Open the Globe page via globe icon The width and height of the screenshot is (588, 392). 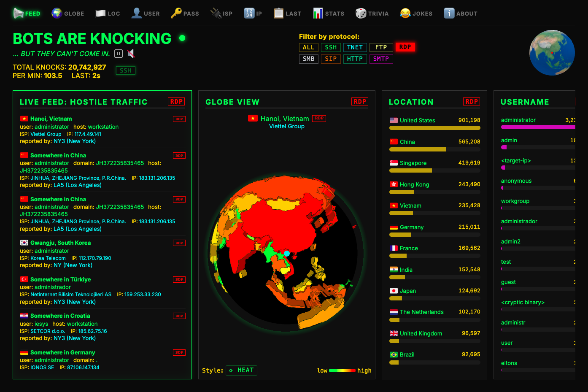57,13
